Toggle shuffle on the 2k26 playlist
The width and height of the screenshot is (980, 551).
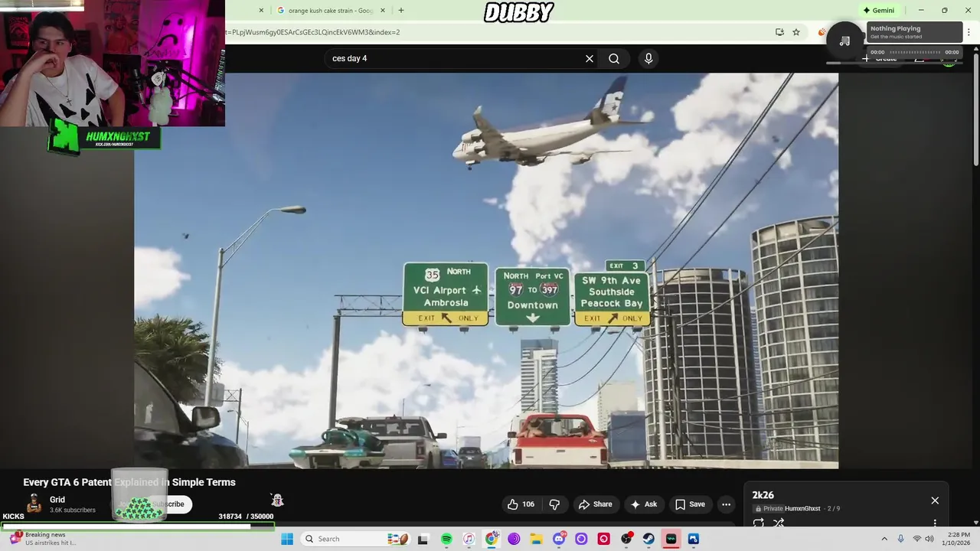pyautogui.click(x=779, y=523)
